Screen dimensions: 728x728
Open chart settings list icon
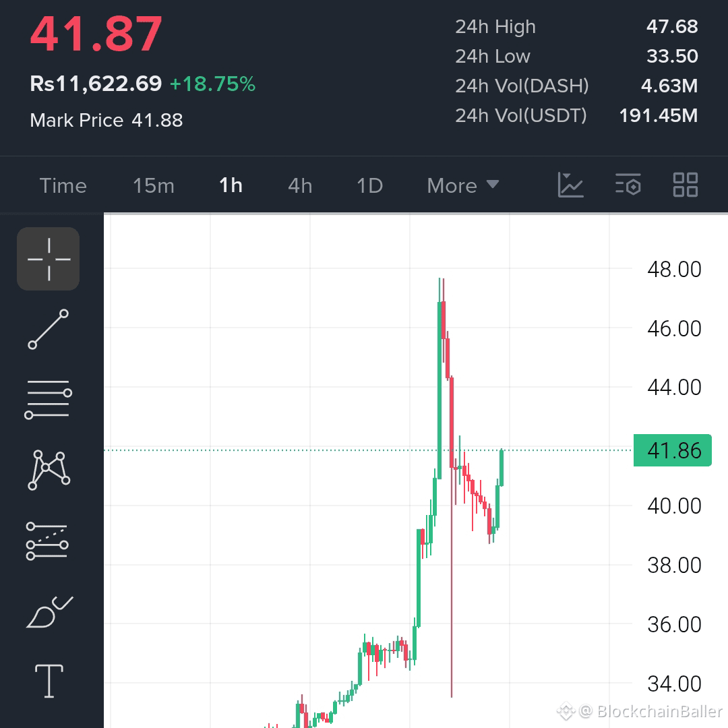point(628,185)
